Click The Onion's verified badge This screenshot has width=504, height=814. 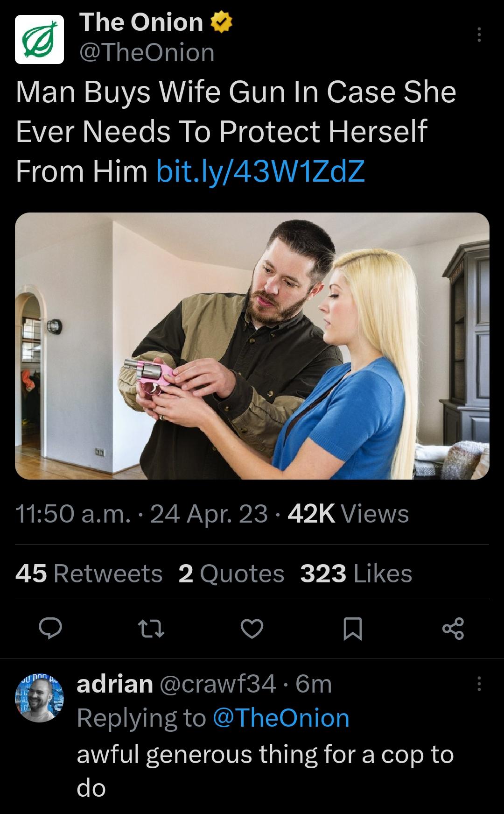(x=219, y=21)
